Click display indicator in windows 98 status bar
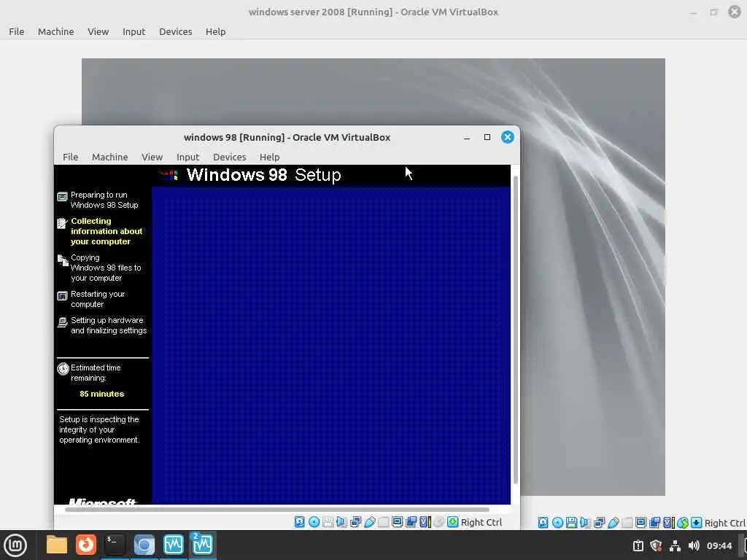This screenshot has height=560, width=747. (x=398, y=522)
